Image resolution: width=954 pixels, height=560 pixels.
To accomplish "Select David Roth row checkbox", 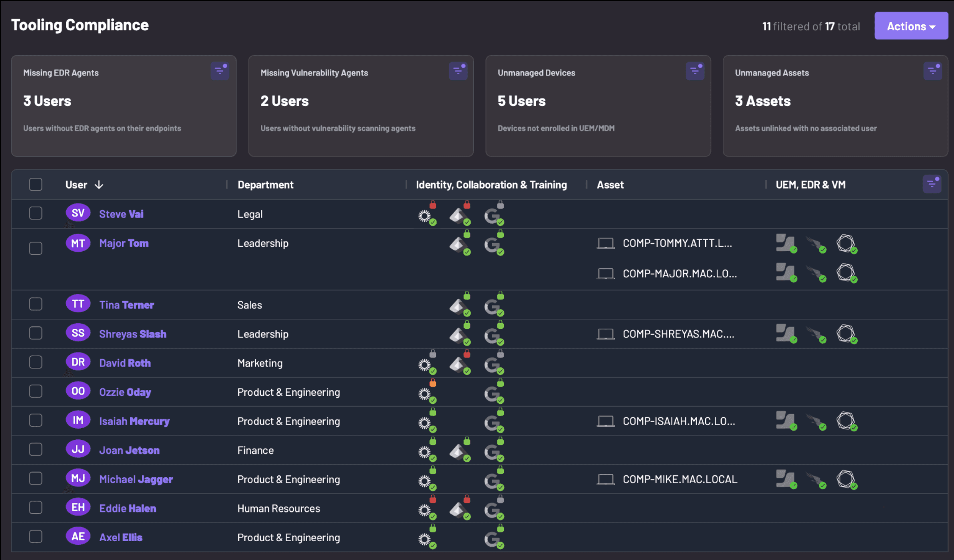I will [x=36, y=362].
